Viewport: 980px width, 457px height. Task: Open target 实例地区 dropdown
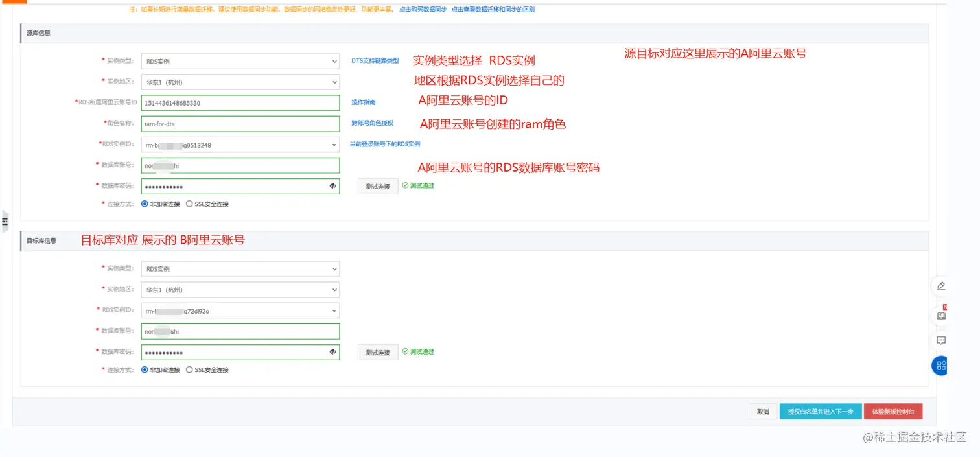[240, 289]
